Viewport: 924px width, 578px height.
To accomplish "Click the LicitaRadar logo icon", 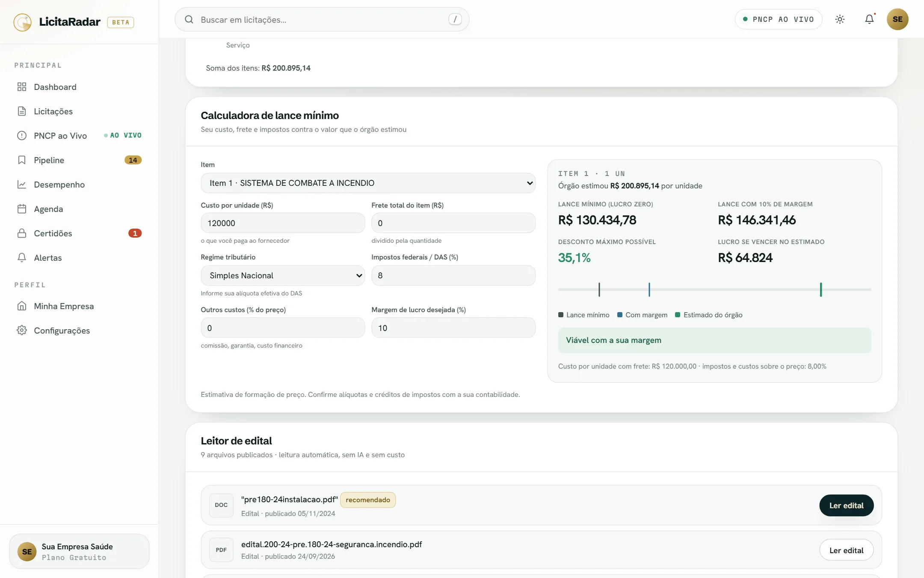I will click(22, 22).
